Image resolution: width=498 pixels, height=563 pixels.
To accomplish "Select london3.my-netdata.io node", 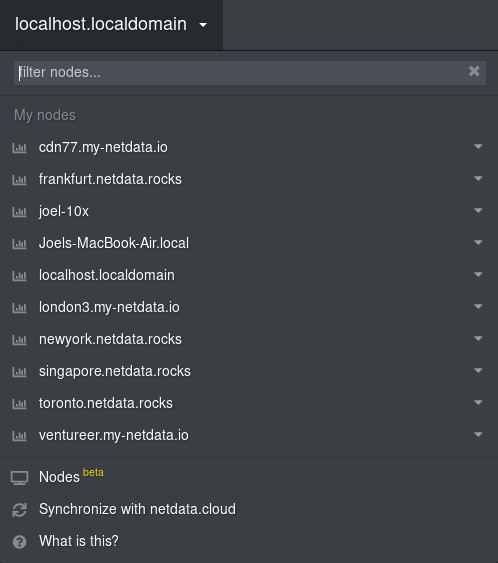I will pos(109,307).
